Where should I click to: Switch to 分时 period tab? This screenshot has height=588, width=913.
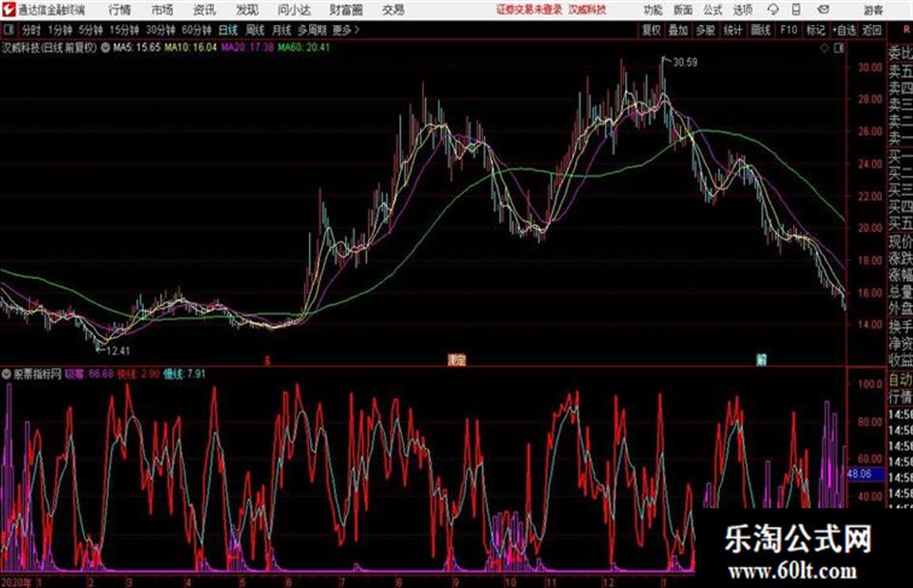pyautogui.click(x=32, y=30)
